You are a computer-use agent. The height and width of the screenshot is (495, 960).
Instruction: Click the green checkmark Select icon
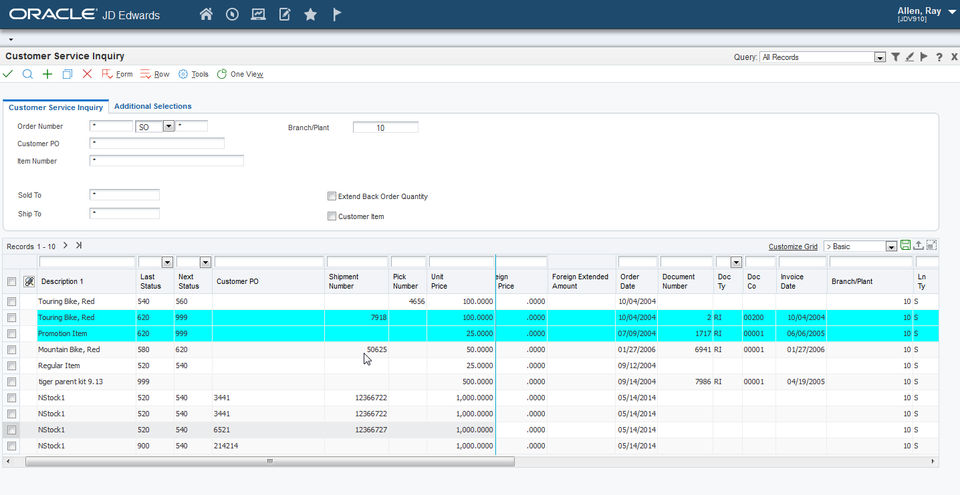point(9,74)
